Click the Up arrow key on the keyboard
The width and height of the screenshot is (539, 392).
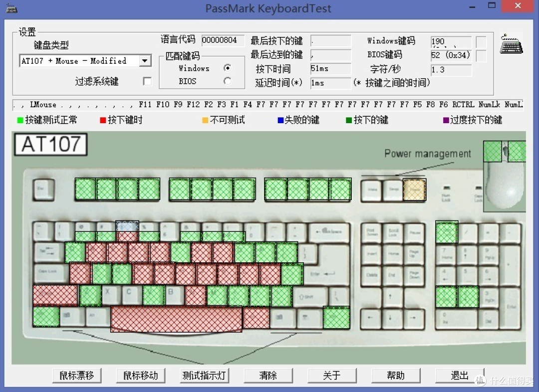click(393, 296)
